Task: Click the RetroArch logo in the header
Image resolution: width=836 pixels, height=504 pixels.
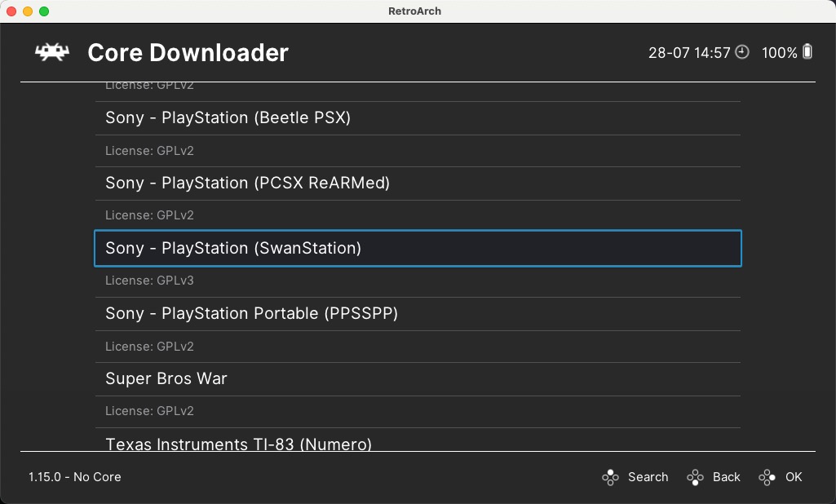Action: pyautogui.click(x=51, y=51)
